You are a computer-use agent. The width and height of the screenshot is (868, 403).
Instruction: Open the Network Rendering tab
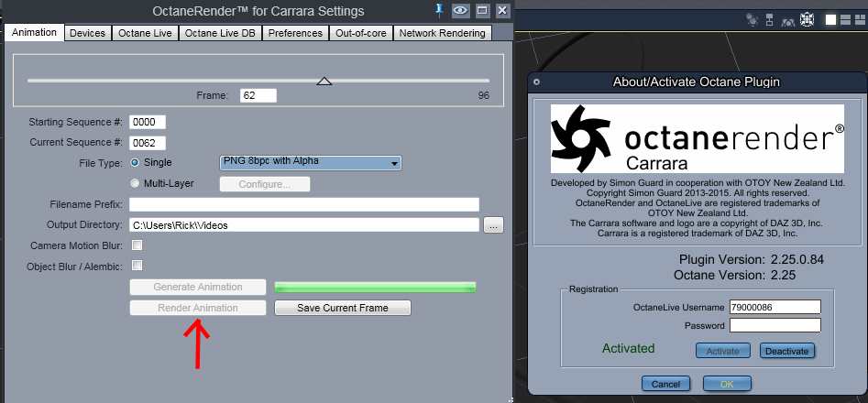click(443, 33)
